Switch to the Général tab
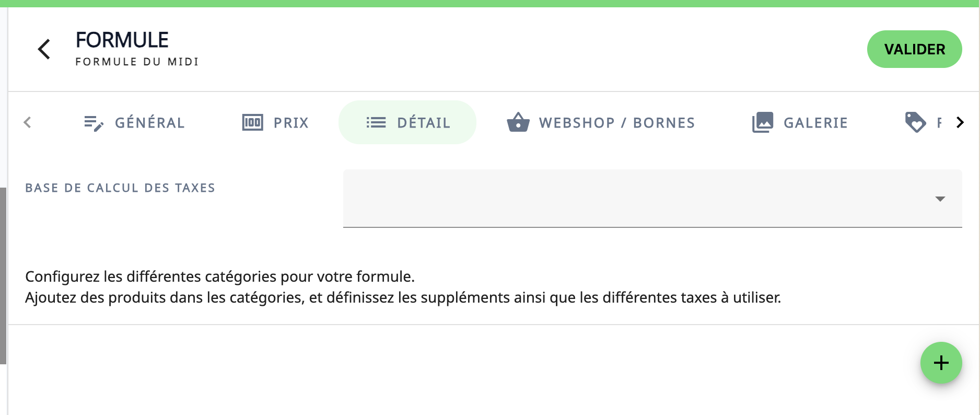Image resolution: width=980 pixels, height=415 pixels. click(x=149, y=123)
